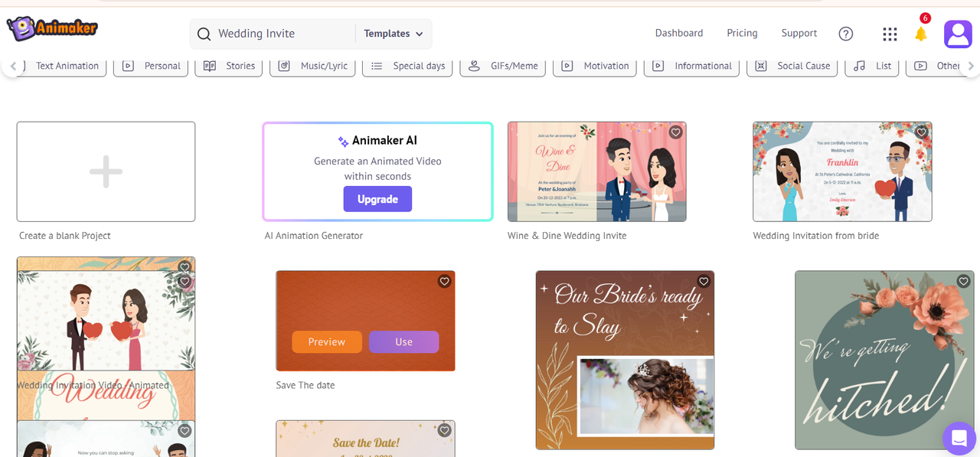Click Create a blank Project caption
This screenshot has width=980, height=457.
(65, 236)
